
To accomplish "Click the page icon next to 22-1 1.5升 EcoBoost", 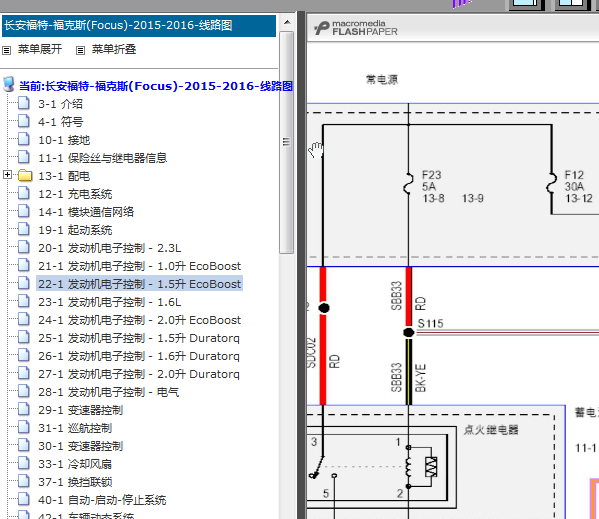I will [x=24, y=283].
